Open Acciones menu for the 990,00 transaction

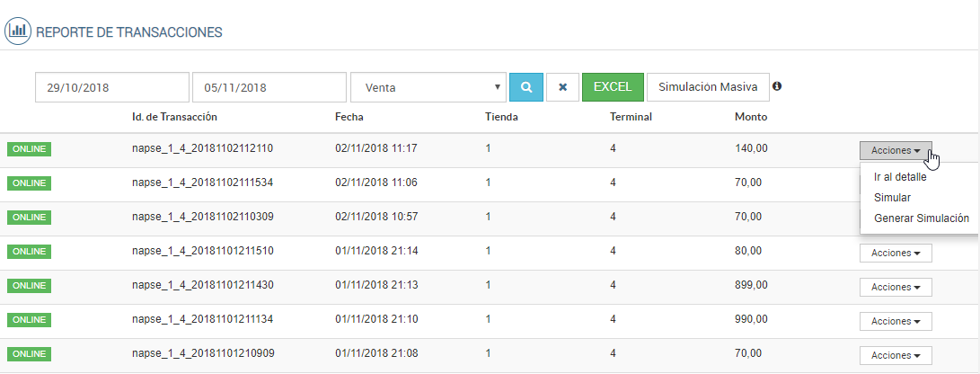pos(896,321)
